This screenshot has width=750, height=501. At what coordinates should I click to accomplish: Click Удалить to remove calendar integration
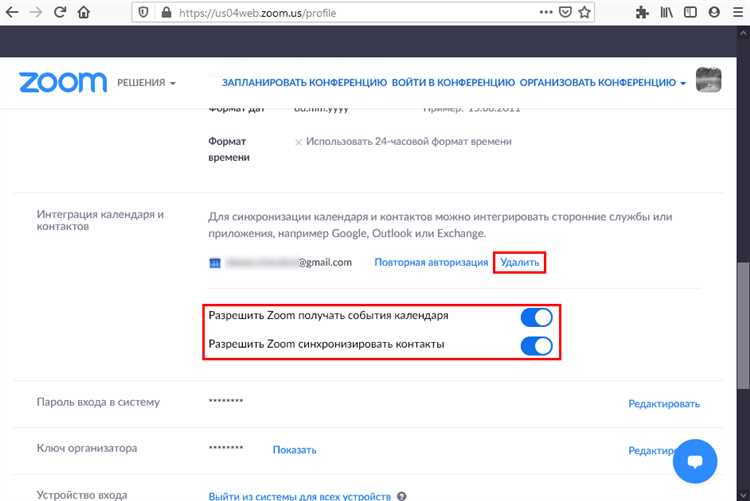pyautogui.click(x=519, y=262)
